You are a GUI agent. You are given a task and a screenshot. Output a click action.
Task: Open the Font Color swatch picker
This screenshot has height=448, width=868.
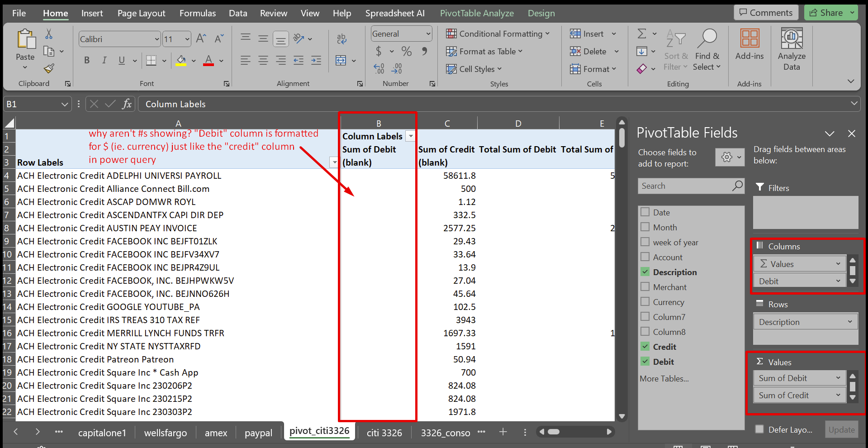click(x=221, y=60)
